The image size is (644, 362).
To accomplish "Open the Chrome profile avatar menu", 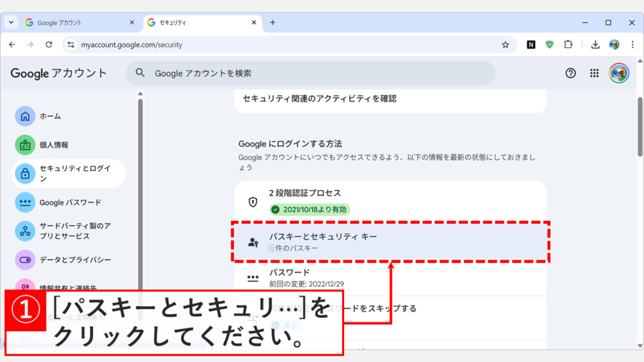I will pos(614,45).
